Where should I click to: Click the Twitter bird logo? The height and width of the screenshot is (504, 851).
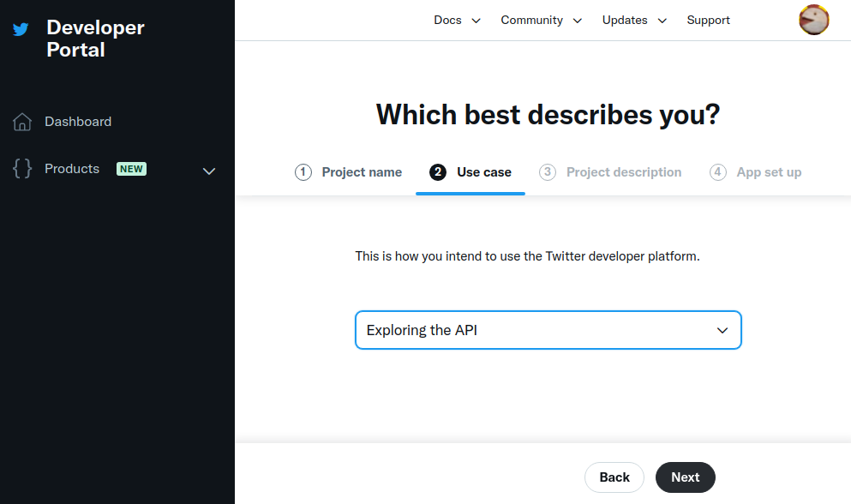(x=19, y=27)
